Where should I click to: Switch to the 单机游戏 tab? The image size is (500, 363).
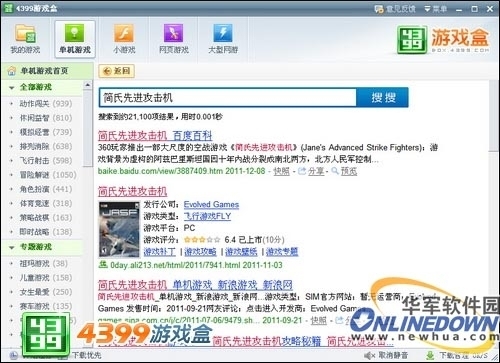[x=75, y=39]
